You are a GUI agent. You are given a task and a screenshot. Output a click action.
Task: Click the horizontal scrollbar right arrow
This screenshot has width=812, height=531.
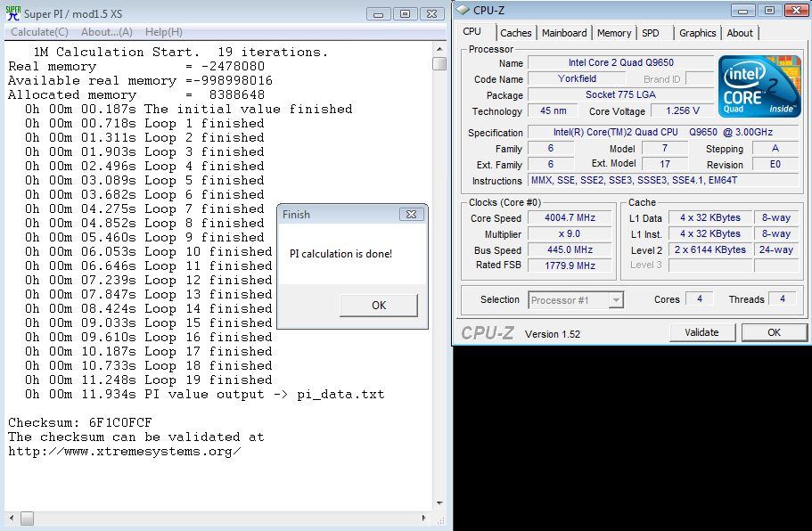click(x=424, y=518)
